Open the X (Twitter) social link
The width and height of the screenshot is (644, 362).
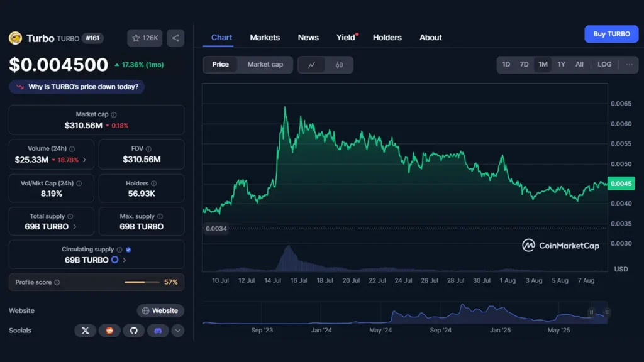pos(85,331)
